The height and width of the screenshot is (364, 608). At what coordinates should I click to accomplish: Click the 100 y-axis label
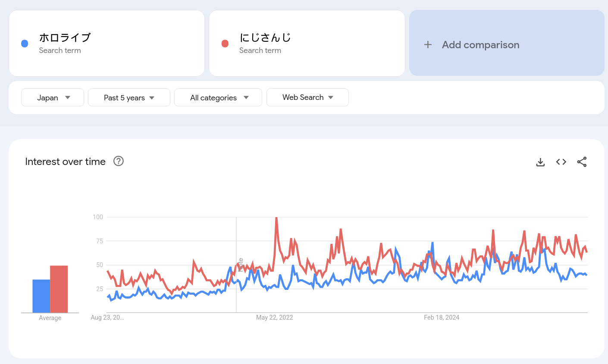coord(98,217)
